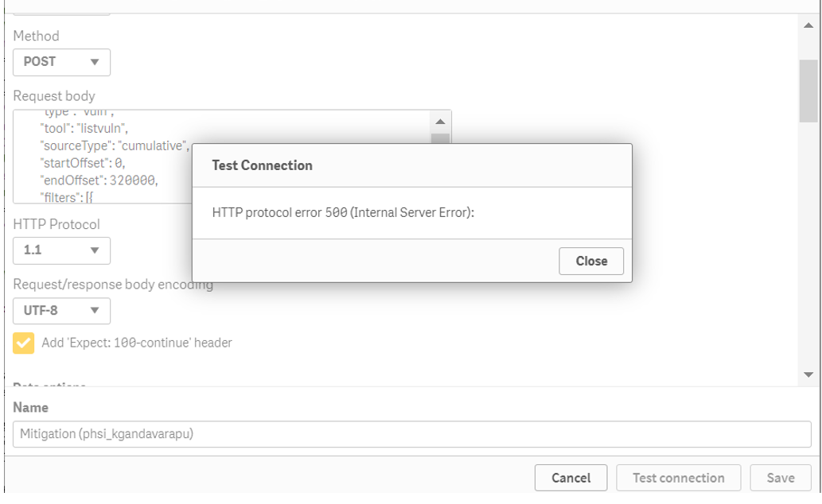Click the up arrow on the main scrollbar
The image size is (822, 504).
coord(808,27)
